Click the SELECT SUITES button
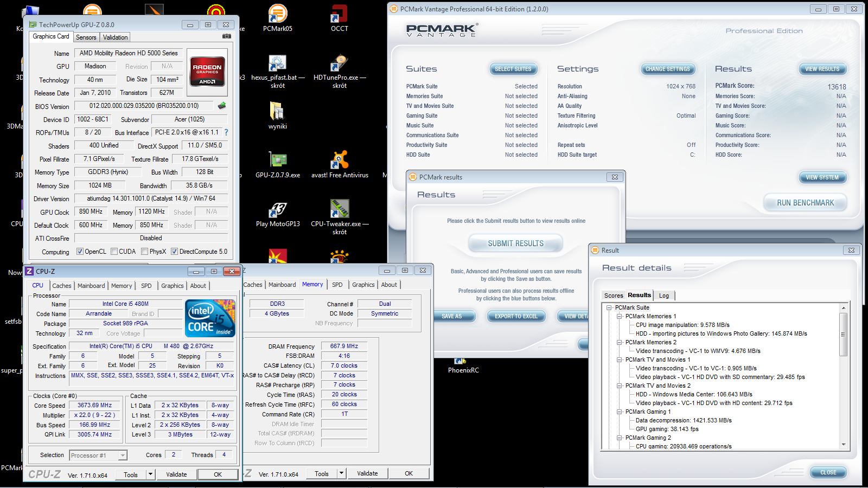 [x=513, y=69]
